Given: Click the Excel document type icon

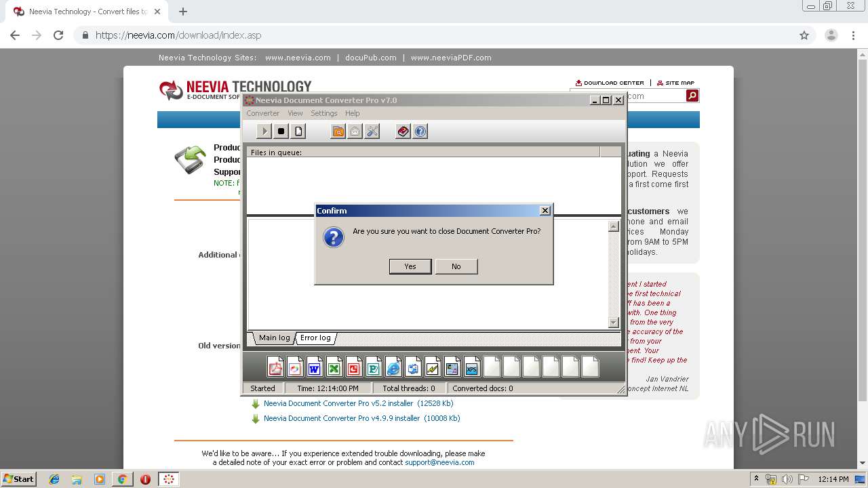Looking at the screenshot, I should [x=334, y=367].
